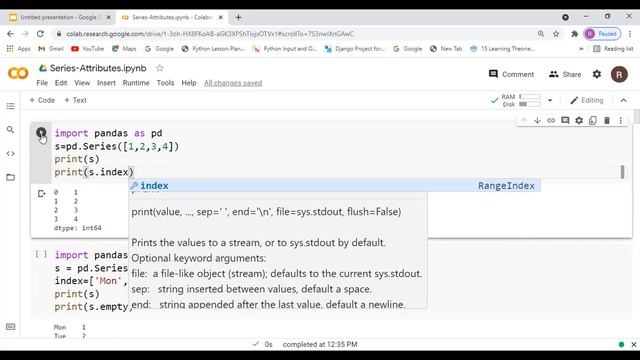Click the Share button
This screenshot has width=640, height=360.
coord(565,74)
